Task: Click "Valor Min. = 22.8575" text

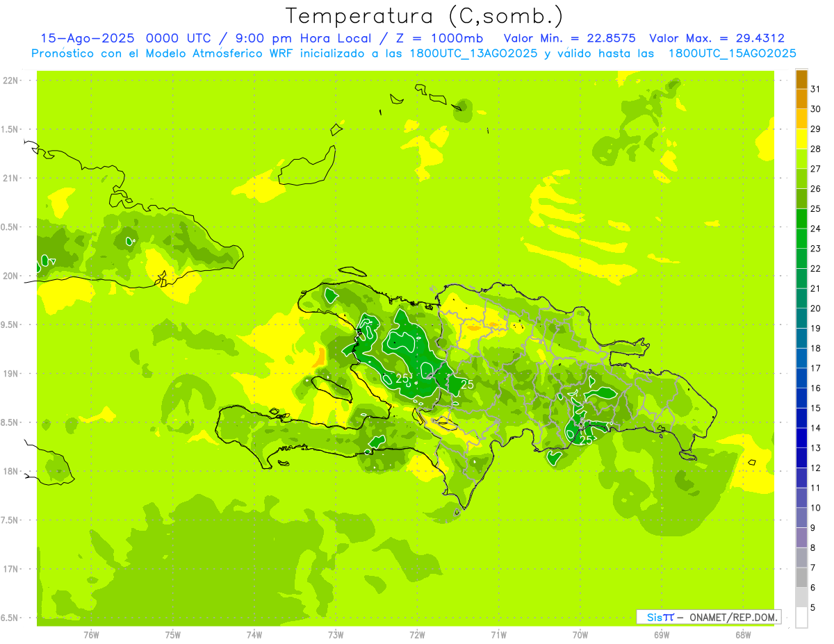Action: tap(570, 38)
